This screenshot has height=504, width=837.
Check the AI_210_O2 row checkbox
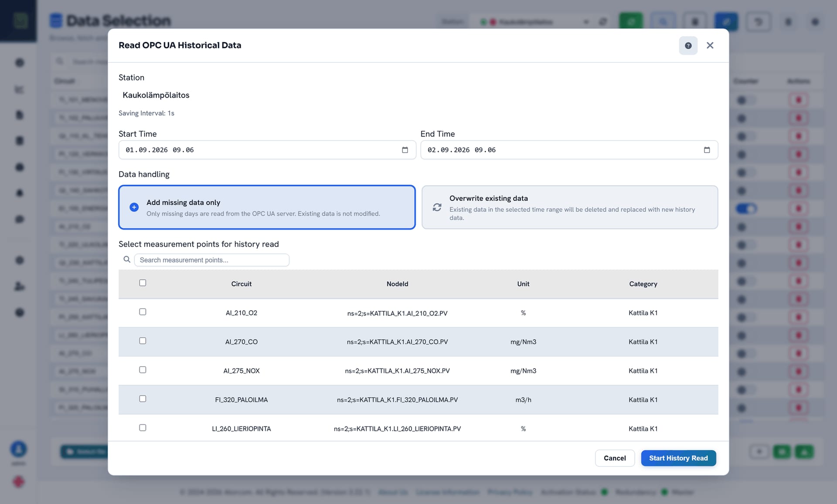pyautogui.click(x=143, y=312)
